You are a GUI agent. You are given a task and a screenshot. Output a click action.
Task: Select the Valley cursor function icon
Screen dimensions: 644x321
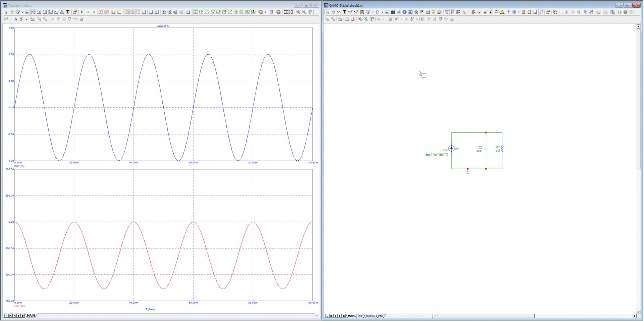[x=213, y=12]
